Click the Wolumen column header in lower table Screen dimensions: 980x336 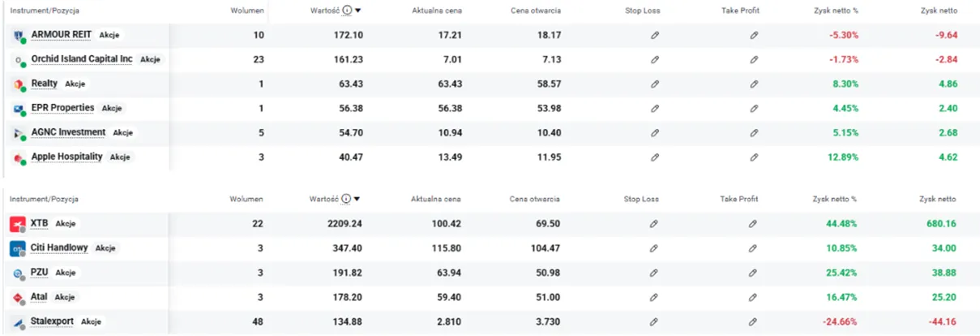click(246, 199)
